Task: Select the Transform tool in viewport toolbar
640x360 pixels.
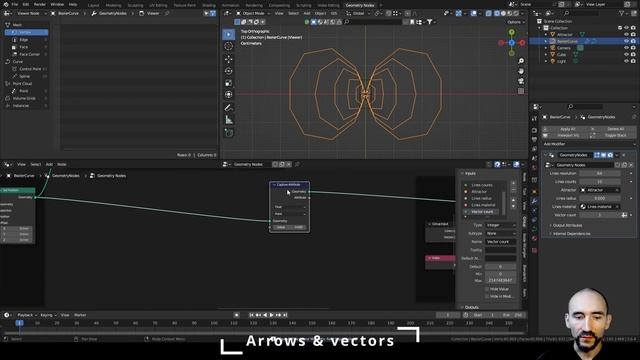Action: 229,95
